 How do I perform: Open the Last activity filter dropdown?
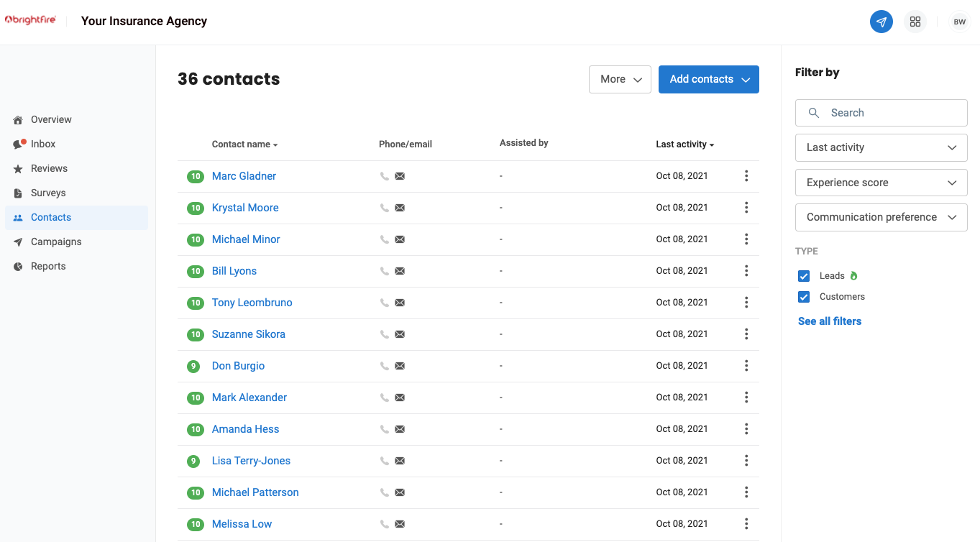pos(881,147)
